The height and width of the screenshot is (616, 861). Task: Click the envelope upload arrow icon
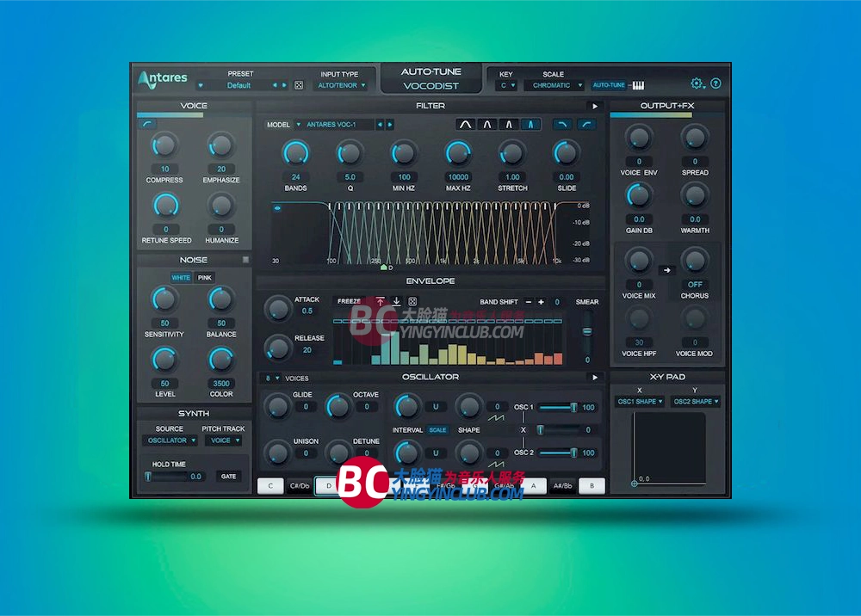click(380, 302)
